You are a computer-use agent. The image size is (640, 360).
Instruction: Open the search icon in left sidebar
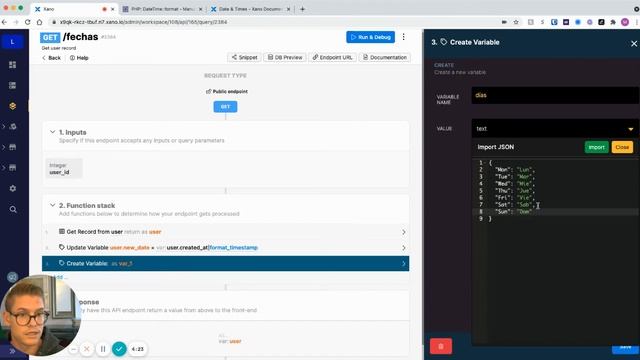pos(13,209)
